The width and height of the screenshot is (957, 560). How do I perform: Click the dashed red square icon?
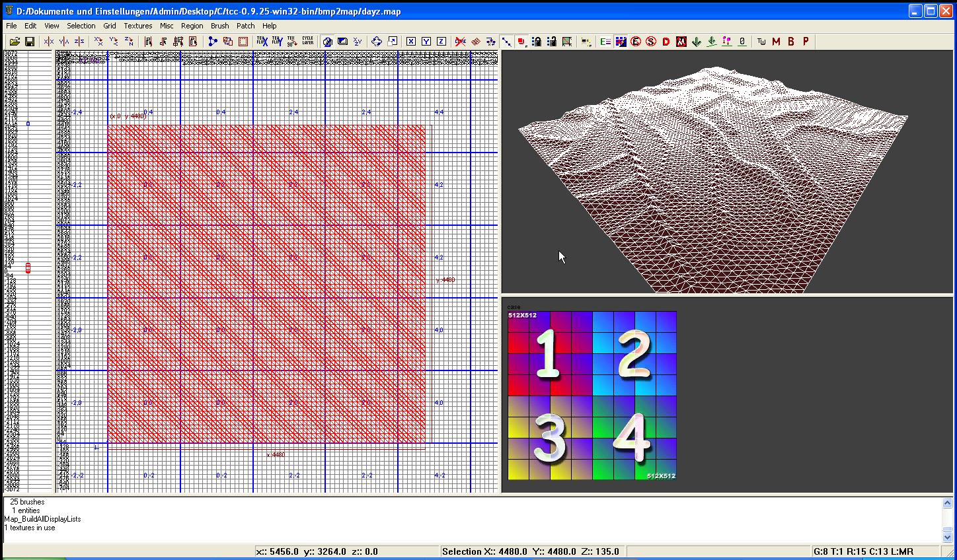[243, 42]
